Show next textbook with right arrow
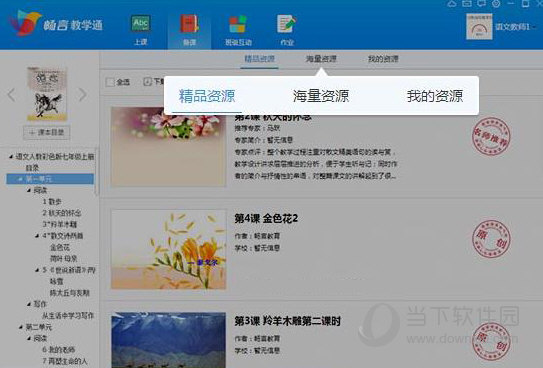 point(82,95)
